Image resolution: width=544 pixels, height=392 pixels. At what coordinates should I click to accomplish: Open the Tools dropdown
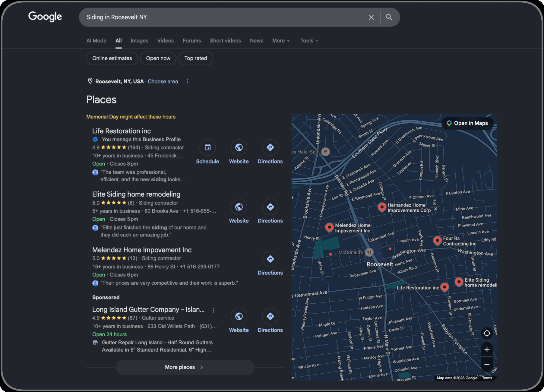point(309,41)
